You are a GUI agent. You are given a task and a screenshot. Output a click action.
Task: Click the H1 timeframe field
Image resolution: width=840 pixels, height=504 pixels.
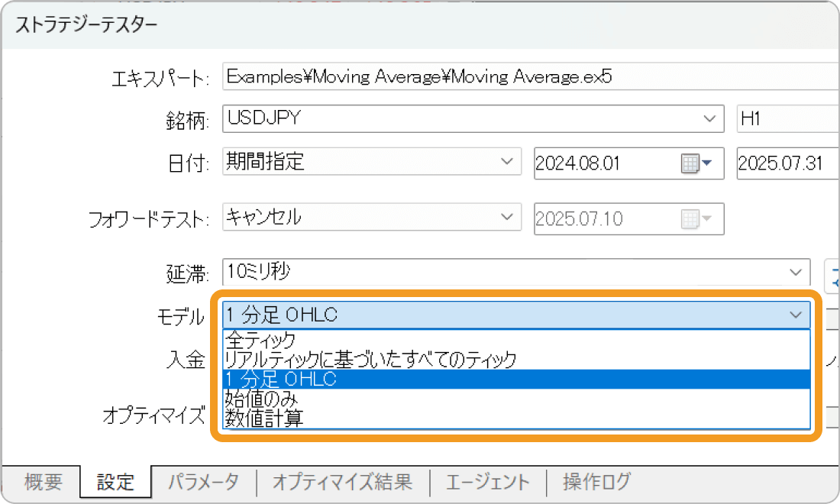tap(787, 118)
